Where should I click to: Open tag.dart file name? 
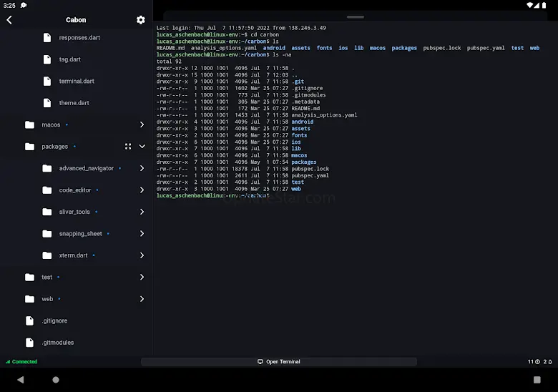tap(70, 59)
